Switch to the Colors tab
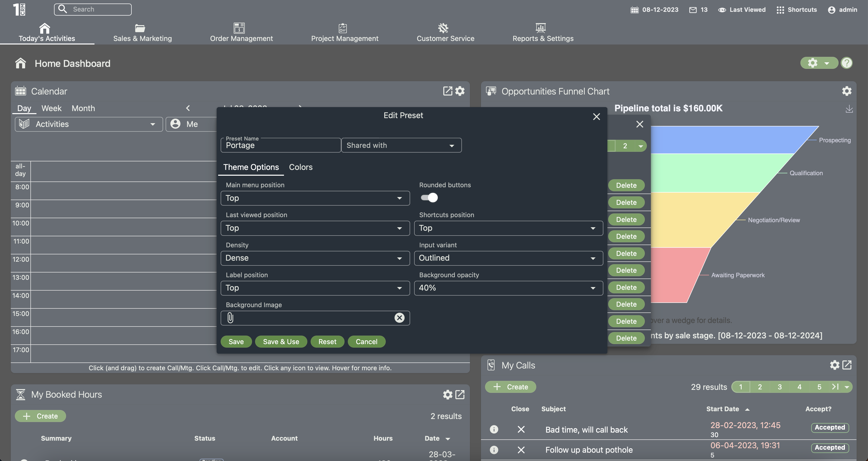868x461 pixels. point(301,167)
